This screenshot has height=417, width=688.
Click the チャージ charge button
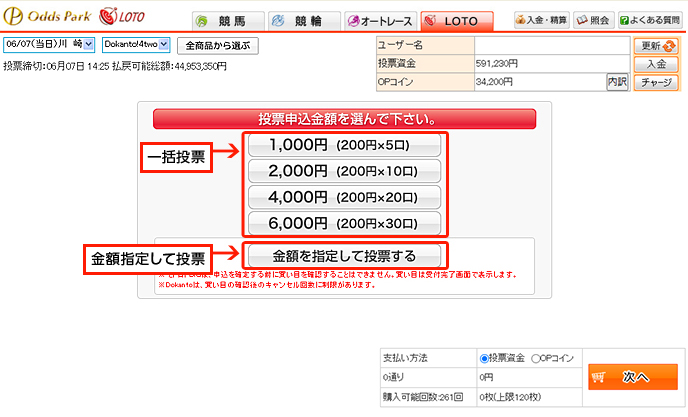[656, 83]
